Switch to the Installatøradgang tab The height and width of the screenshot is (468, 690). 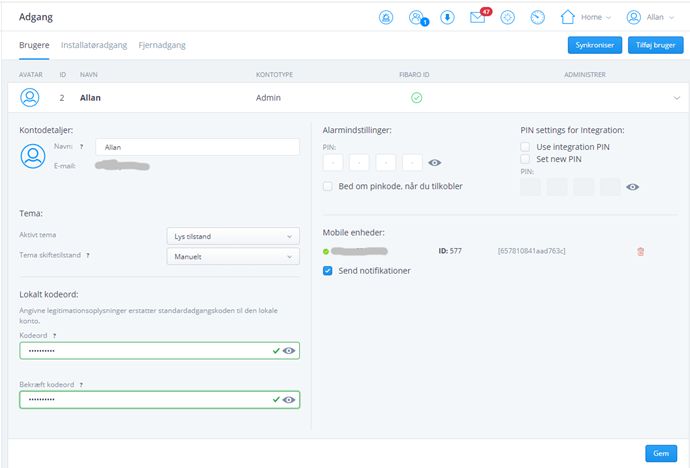click(95, 45)
